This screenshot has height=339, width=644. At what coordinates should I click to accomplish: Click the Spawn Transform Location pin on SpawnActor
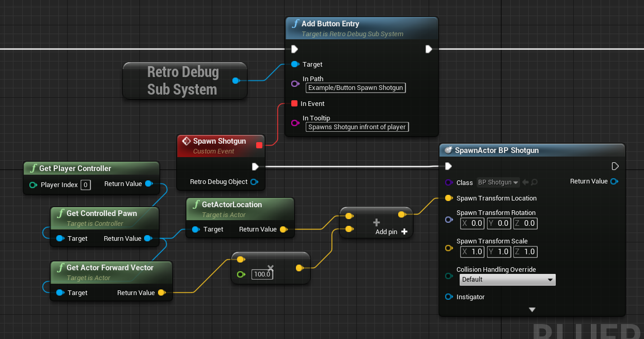coord(449,198)
